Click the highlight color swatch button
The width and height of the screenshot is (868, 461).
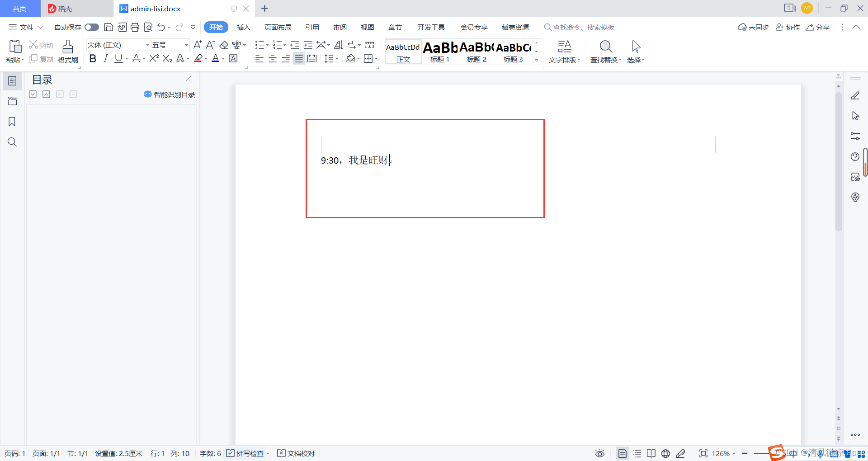198,58
